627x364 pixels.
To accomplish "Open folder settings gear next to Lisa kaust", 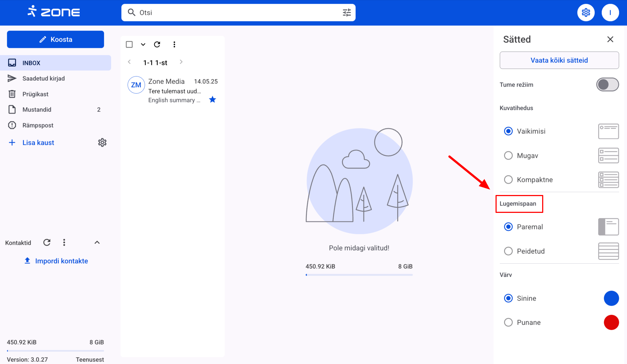I will coord(102,142).
